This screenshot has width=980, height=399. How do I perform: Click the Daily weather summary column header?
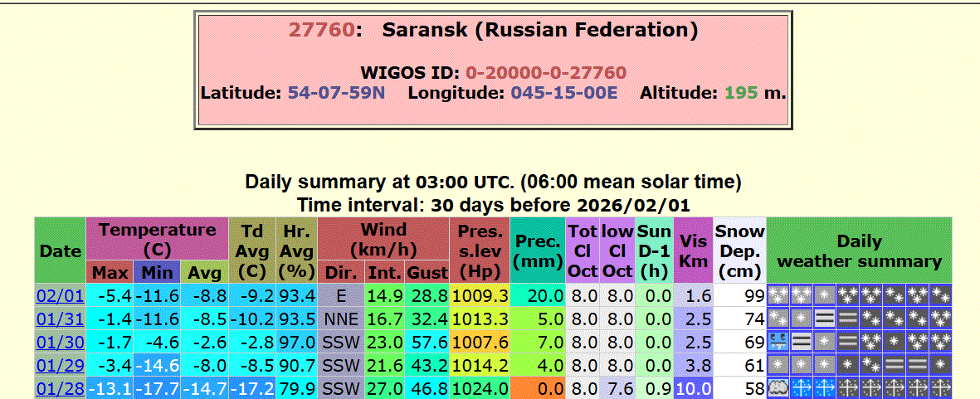(859, 251)
